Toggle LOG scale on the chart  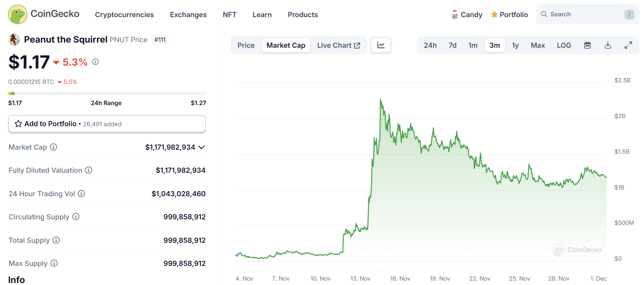click(x=564, y=45)
